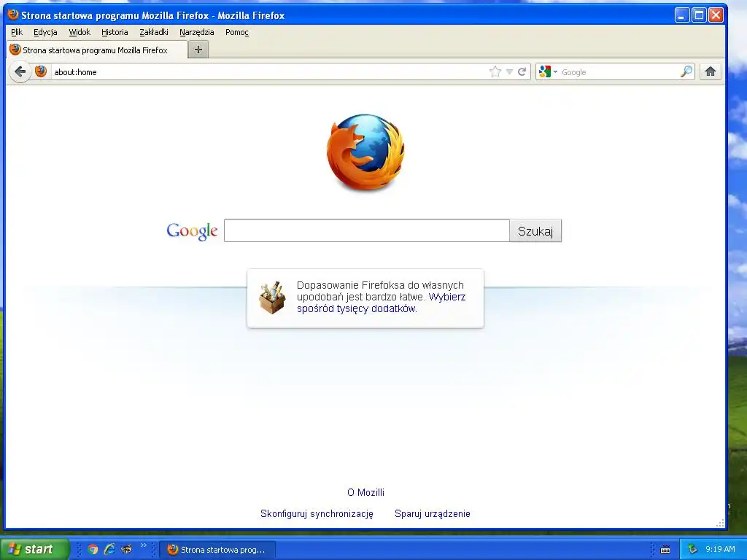
Task: Go to the Home page icon
Action: (711, 72)
